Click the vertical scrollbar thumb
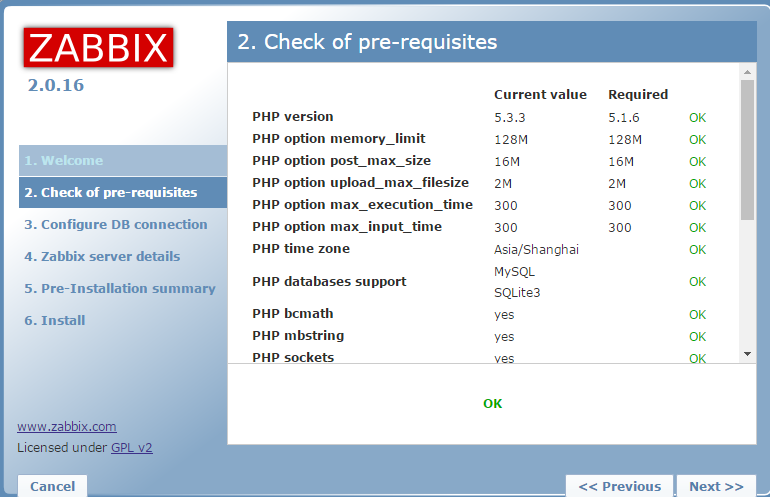Image resolution: width=770 pixels, height=497 pixels. pyautogui.click(x=747, y=150)
